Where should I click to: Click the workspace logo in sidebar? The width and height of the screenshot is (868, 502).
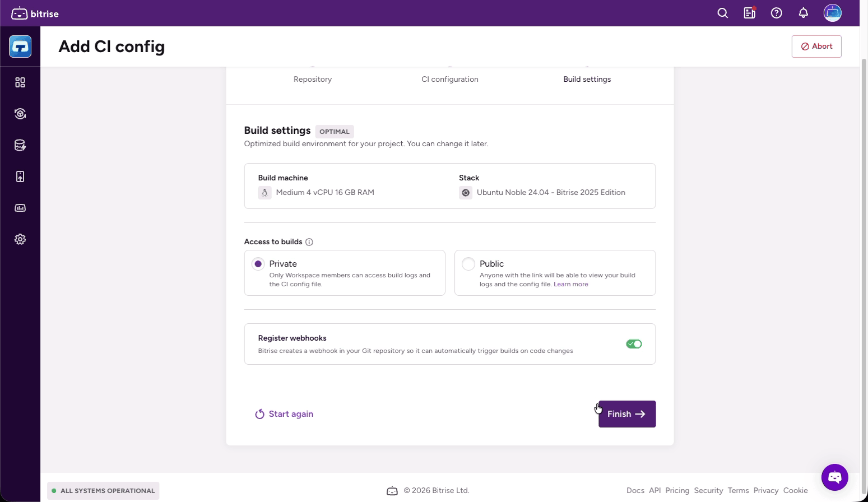pos(20,47)
